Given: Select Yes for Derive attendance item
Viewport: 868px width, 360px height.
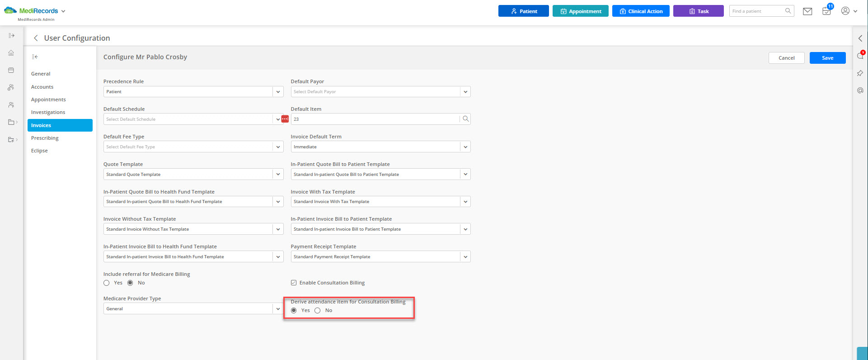Looking at the screenshot, I should click(x=294, y=311).
